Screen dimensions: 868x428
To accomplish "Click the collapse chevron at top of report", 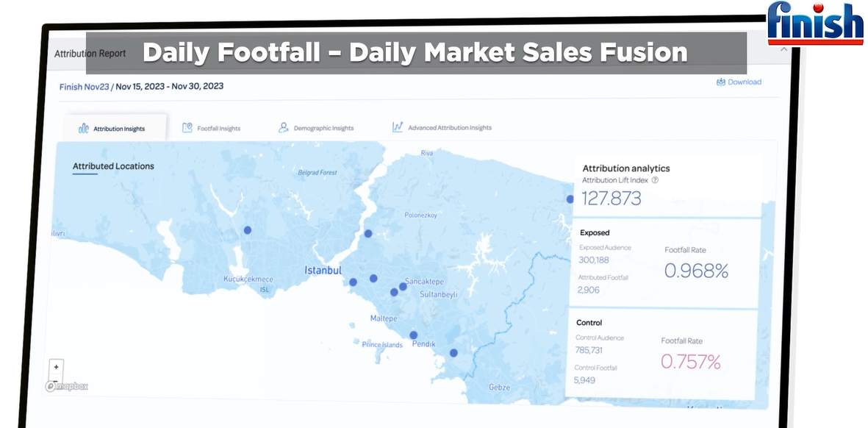I will pyautogui.click(x=783, y=48).
